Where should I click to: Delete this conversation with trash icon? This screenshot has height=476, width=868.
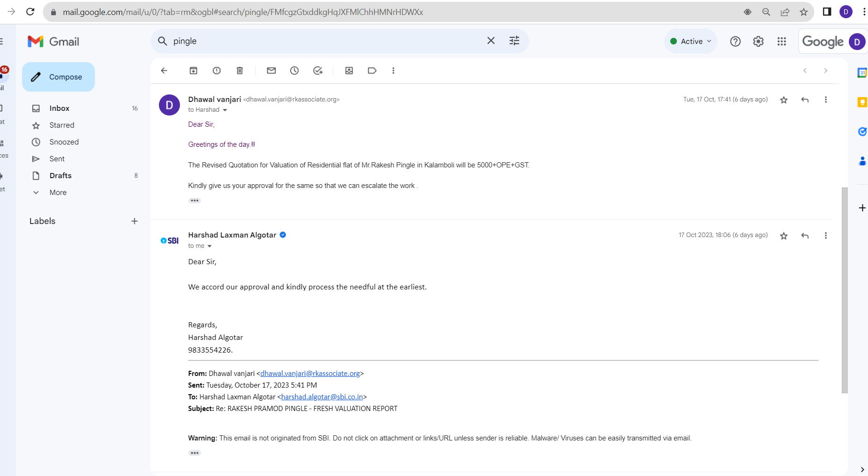[x=240, y=71]
